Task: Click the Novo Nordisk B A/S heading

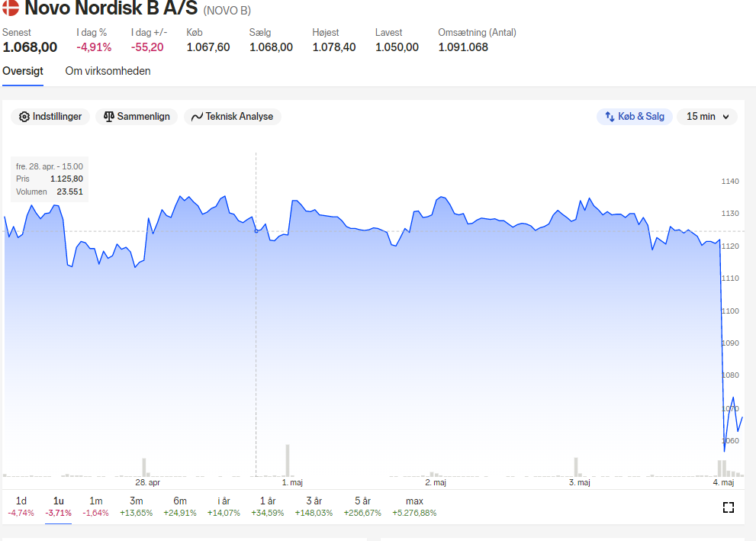Action: pyautogui.click(x=111, y=8)
